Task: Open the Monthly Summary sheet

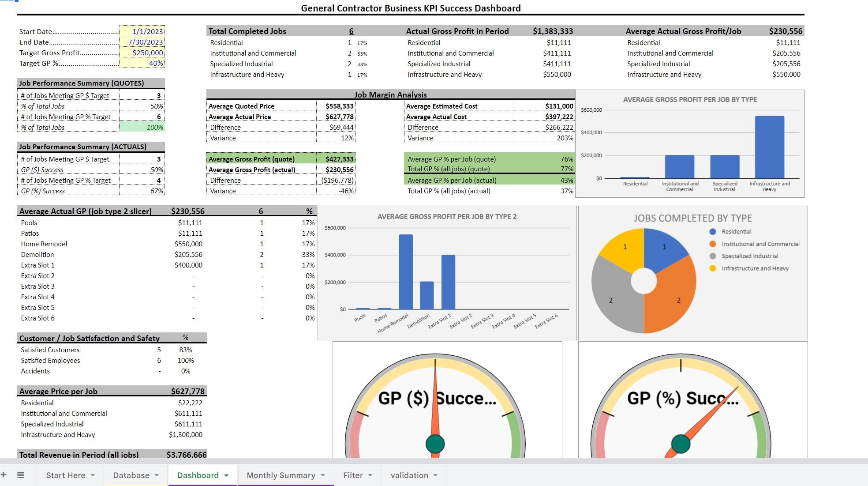Action: [281, 475]
